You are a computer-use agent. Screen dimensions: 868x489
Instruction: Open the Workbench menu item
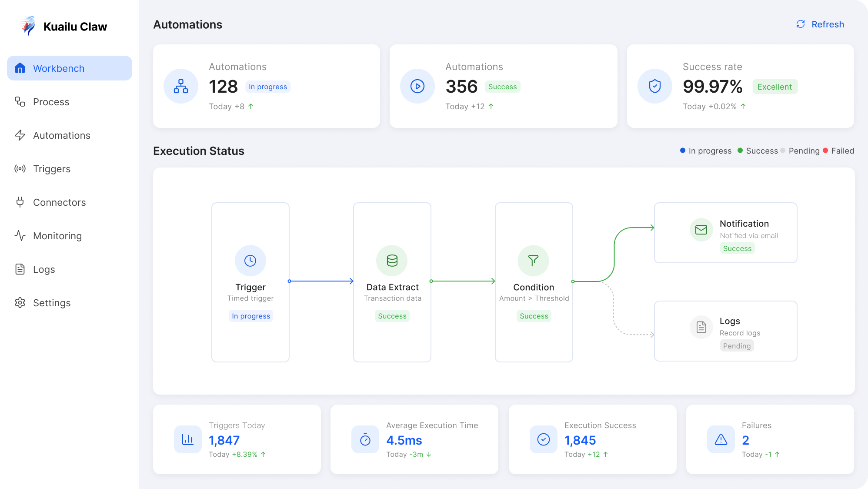(70, 68)
